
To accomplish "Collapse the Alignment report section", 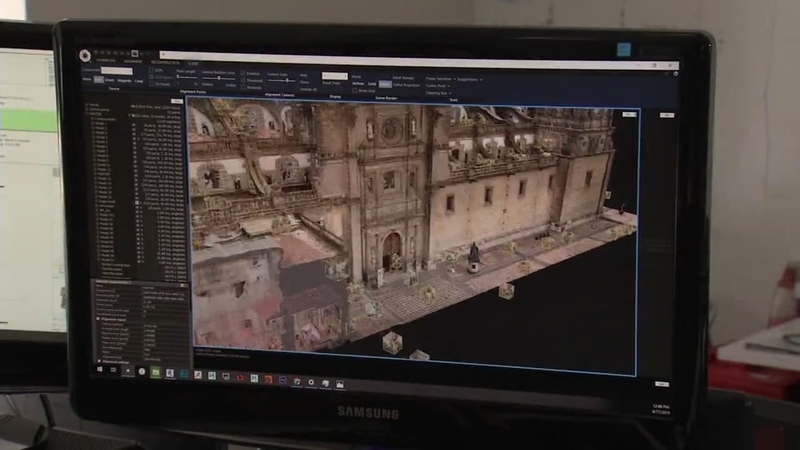I will tap(98, 319).
